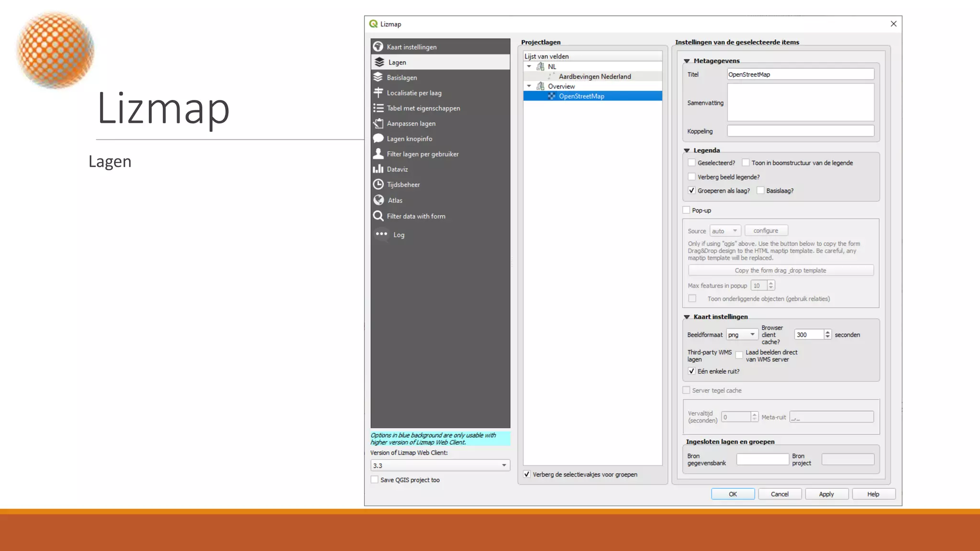Collapse the Metagegevens section triangle
This screenshot has width=980, height=551.
coord(687,61)
